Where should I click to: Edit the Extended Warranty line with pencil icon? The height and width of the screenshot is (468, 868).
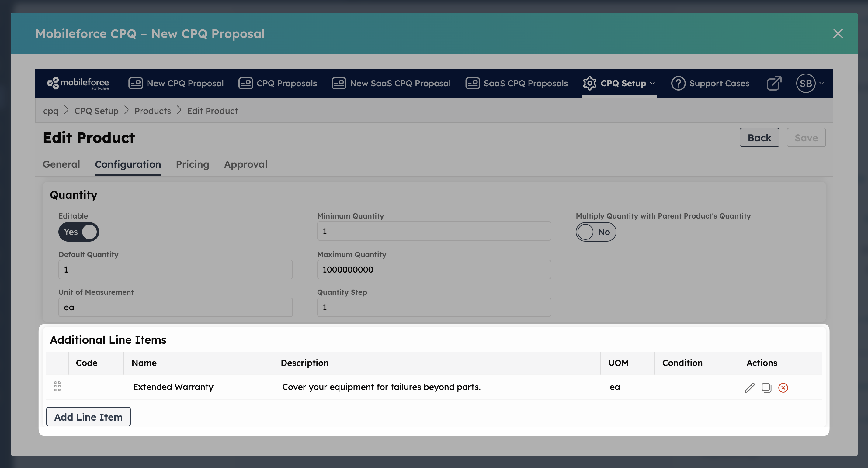coord(749,387)
